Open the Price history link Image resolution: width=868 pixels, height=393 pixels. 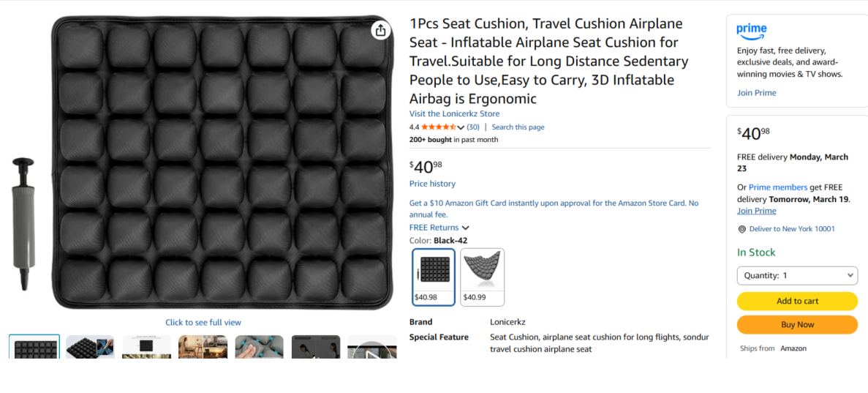pyautogui.click(x=432, y=184)
